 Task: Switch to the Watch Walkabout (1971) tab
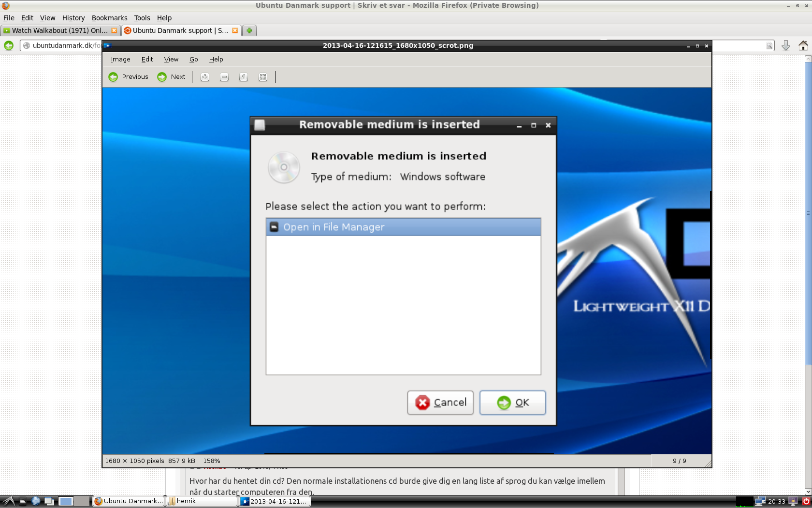click(x=60, y=30)
